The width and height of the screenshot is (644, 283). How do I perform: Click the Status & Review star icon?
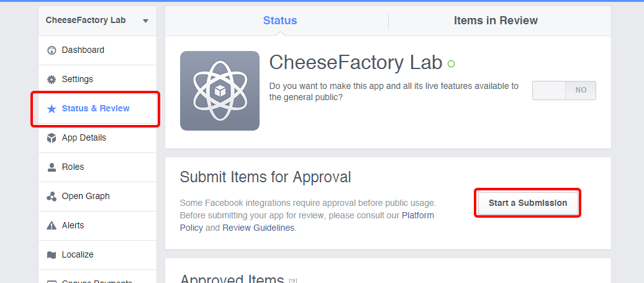coord(52,109)
